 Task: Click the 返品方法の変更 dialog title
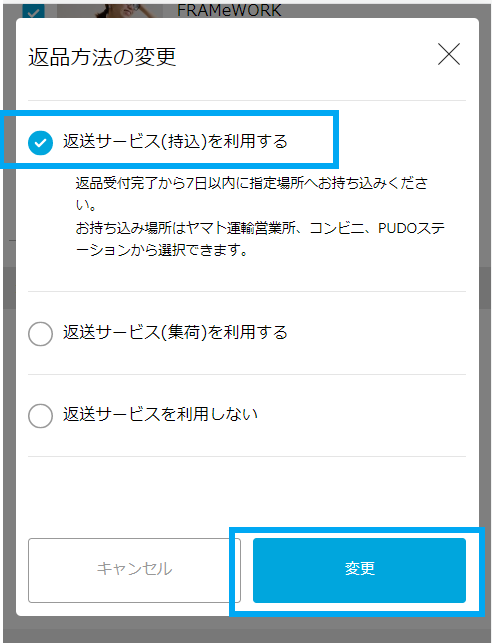click(x=102, y=57)
